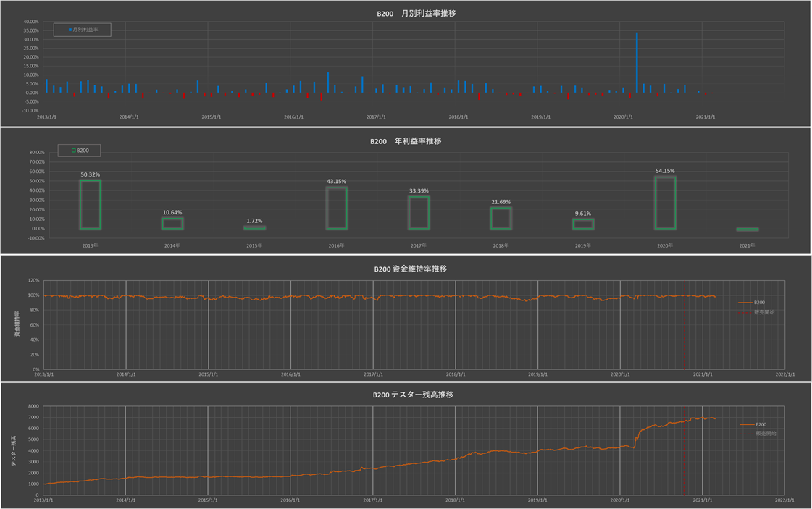Screen dimensions: 812x509
Task: Click the "B200 テスター残高推移" chart title
Action: coord(414,395)
